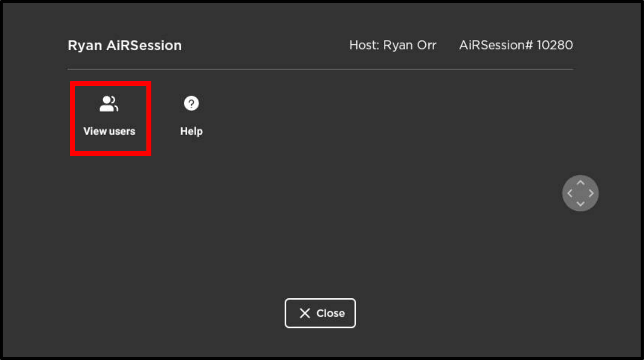644x360 pixels.
Task: Tap the up chevron on navigation pad
Action: pos(580,183)
